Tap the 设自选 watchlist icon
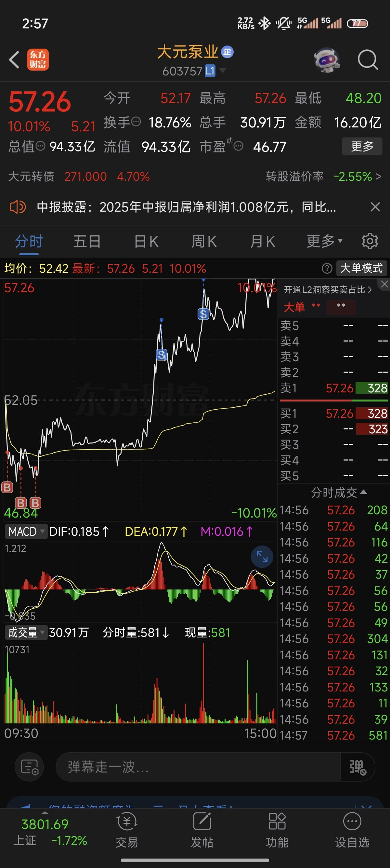 coord(352,830)
